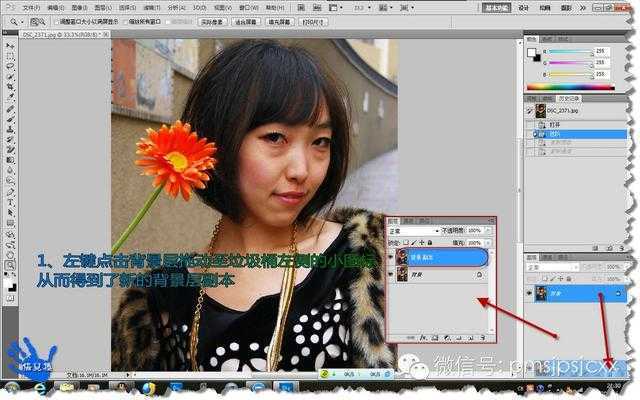Select the Move tool in the toolbox
This screenshot has width=640, height=400.
(x=10, y=46)
